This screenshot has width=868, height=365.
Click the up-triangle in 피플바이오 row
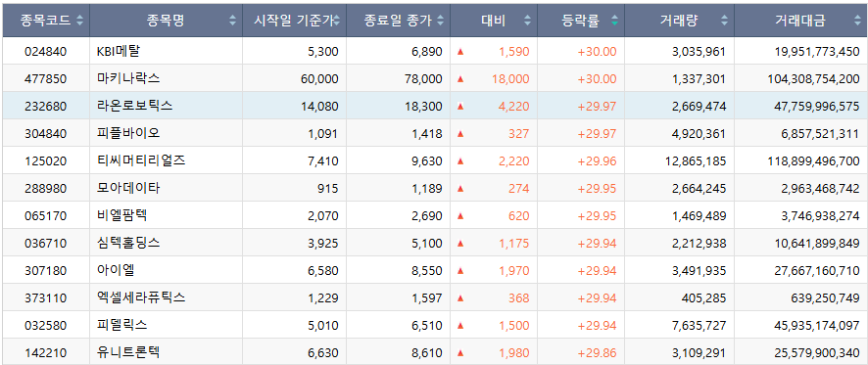coord(460,134)
